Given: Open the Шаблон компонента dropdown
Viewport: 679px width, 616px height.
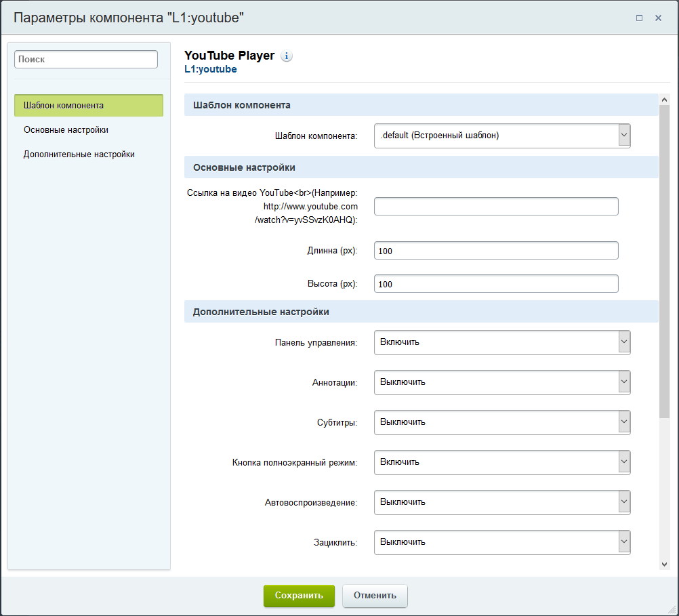Looking at the screenshot, I should 502,136.
